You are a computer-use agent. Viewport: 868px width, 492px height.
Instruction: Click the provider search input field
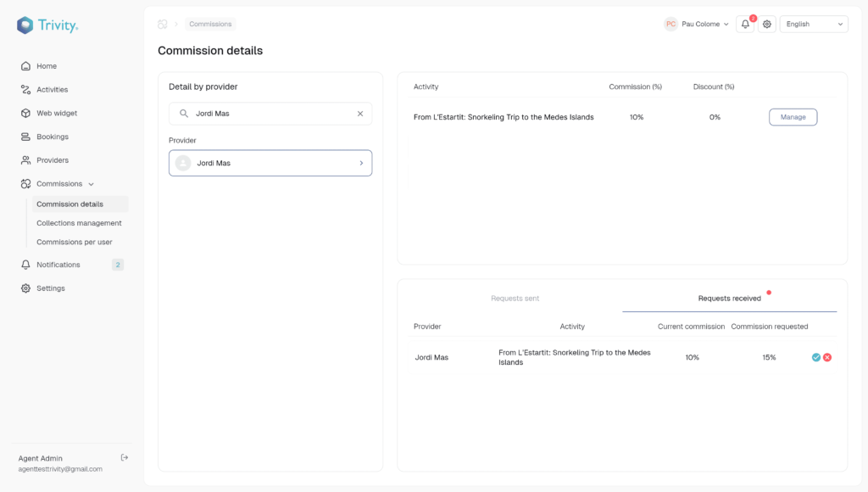[x=270, y=114]
